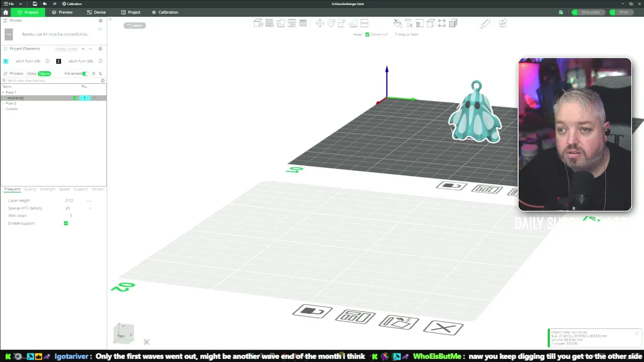Select the highlighted Lay on face tool
644x362 pixels.
[353, 23]
